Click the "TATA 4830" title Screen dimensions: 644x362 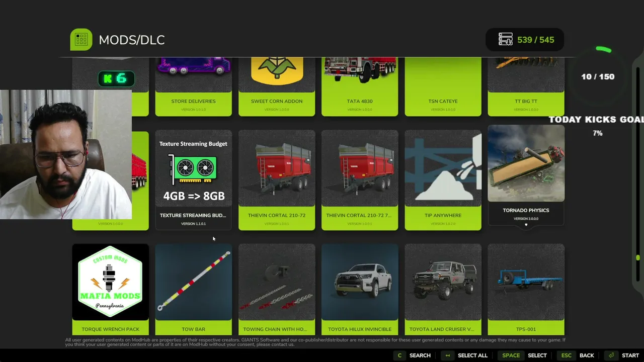pos(360,101)
